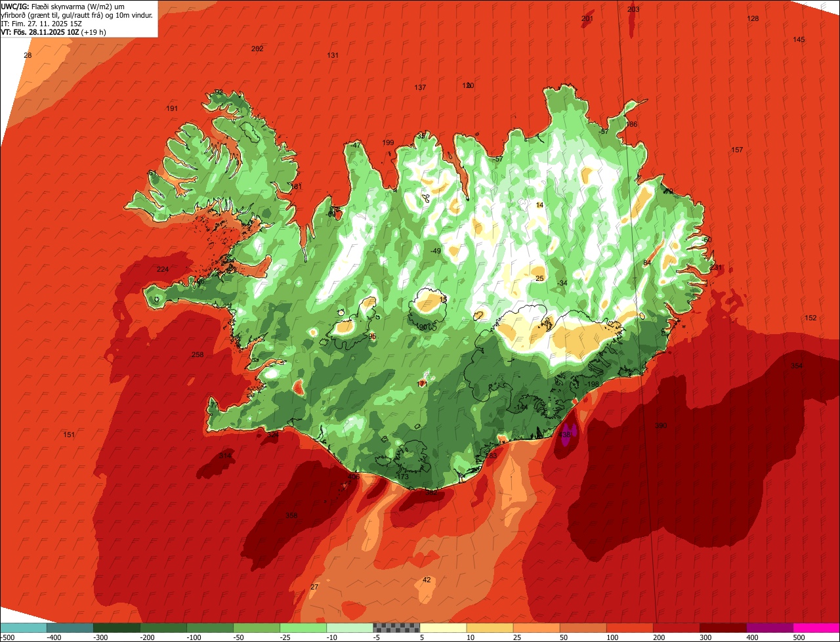The height and width of the screenshot is (642, 840).
Task: Select the value 224 west of Iceland
Action: (163, 270)
